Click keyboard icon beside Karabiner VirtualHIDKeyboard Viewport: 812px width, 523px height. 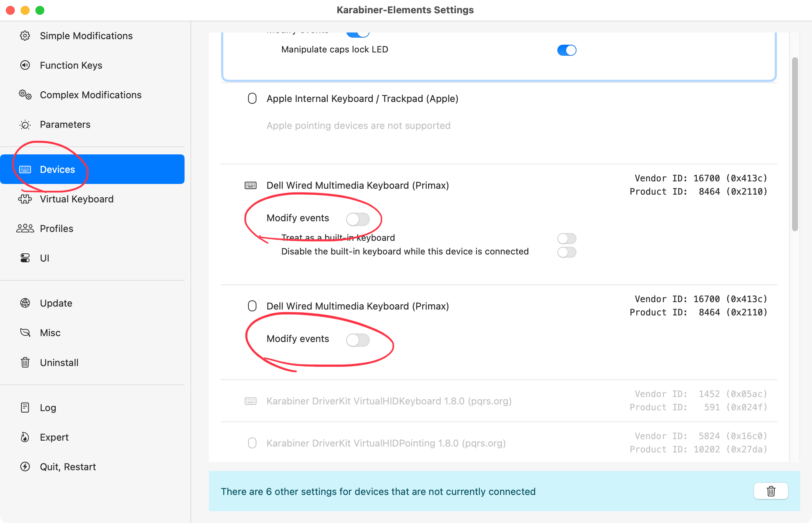[x=251, y=401]
